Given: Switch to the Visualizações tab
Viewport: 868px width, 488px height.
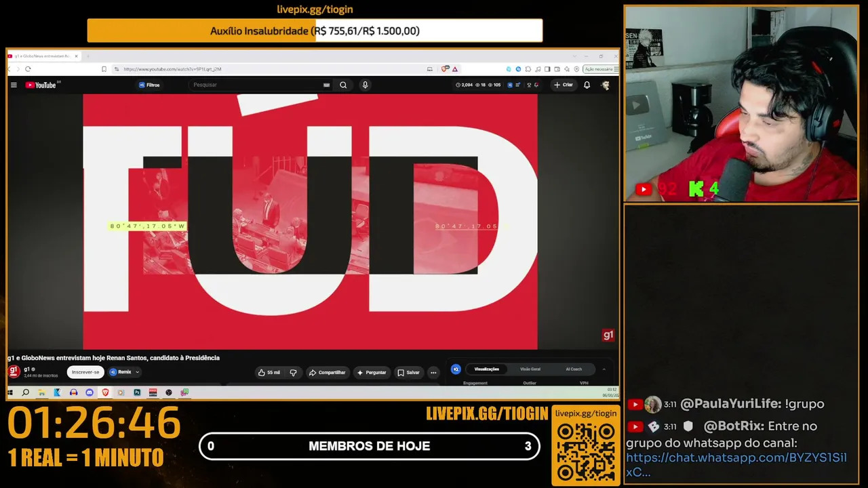Looking at the screenshot, I should click(486, 369).
